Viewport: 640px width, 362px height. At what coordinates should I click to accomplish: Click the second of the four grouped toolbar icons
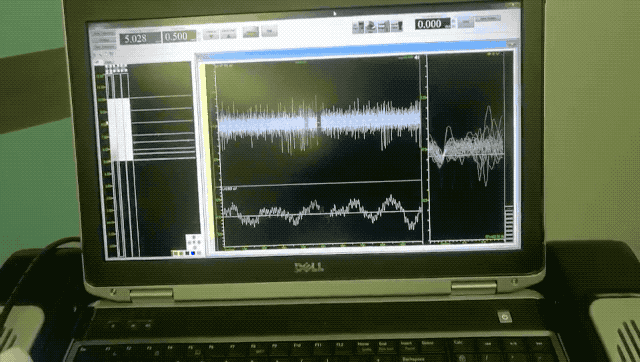(371, 27)
